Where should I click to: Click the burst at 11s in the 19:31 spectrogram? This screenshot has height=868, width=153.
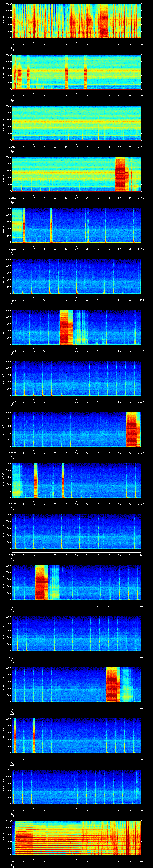pyautogui.click(x=36, y=481)
